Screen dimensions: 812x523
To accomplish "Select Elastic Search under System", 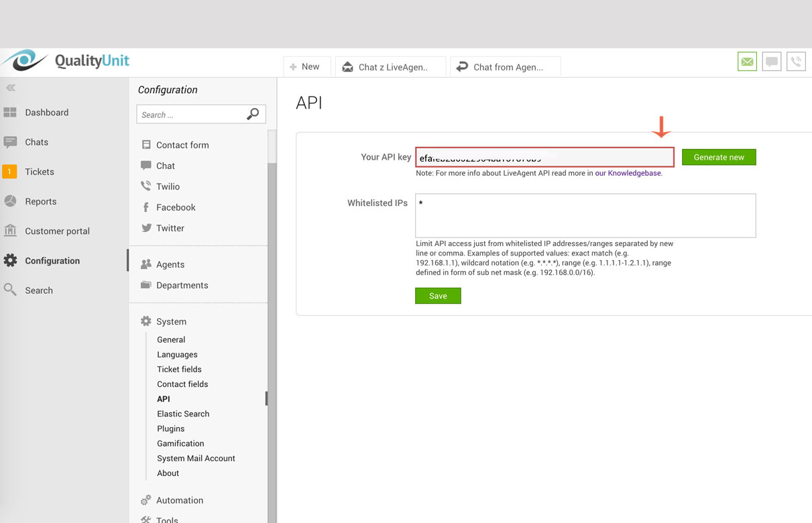I will 183,414.
